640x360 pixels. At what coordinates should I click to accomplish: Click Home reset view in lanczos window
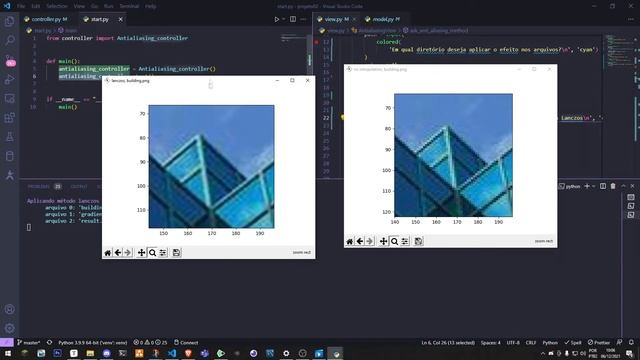coord(108,253)
